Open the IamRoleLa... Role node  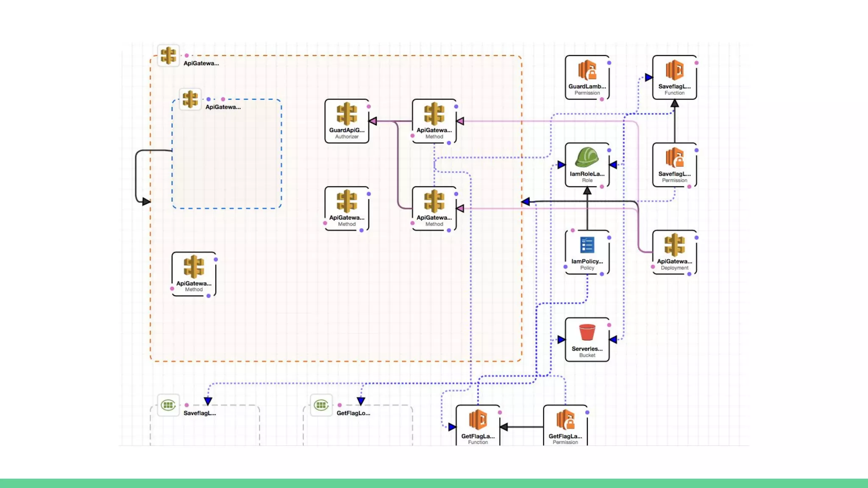[587, 165]
